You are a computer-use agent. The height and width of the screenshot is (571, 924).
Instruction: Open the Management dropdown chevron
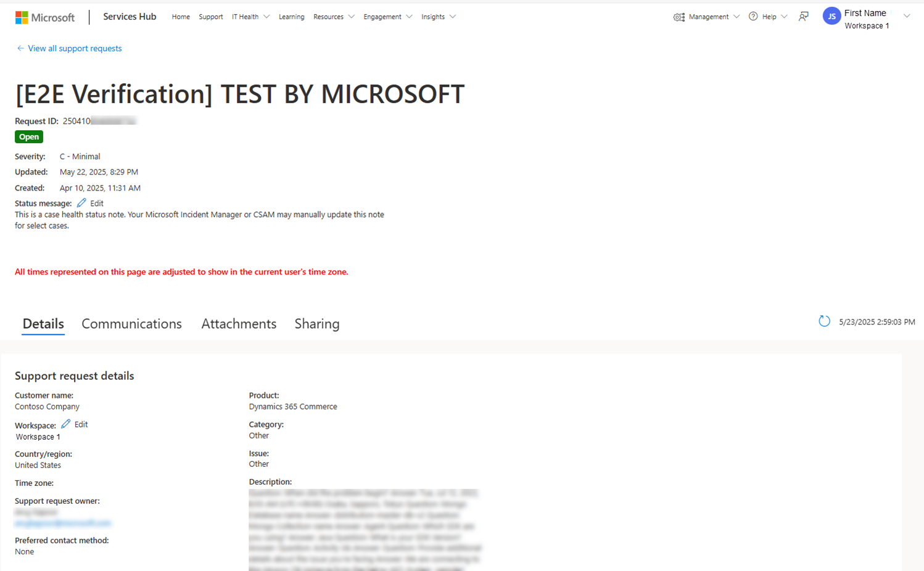pos(736,17)
